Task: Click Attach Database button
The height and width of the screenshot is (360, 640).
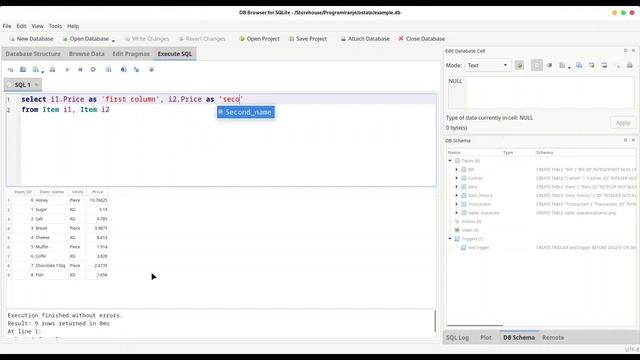Action: (x=365, y=39)
